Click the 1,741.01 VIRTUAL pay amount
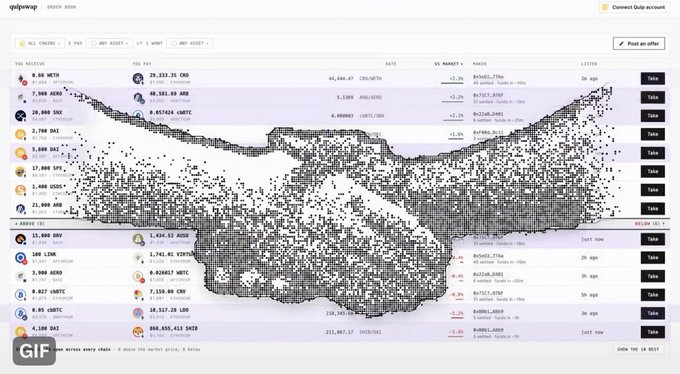The image size is (680, 374). pos(172,254)
